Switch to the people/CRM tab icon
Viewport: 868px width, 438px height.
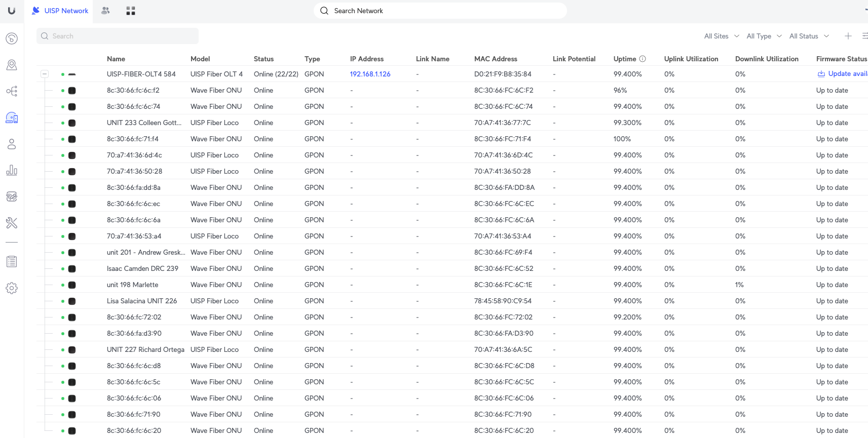click(105, 11)
